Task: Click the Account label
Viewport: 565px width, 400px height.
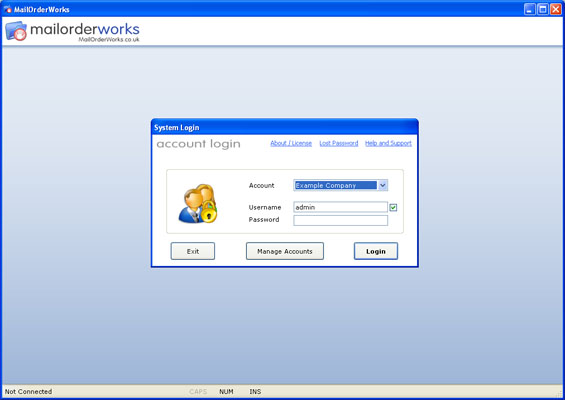Action: tap(262, 185)
